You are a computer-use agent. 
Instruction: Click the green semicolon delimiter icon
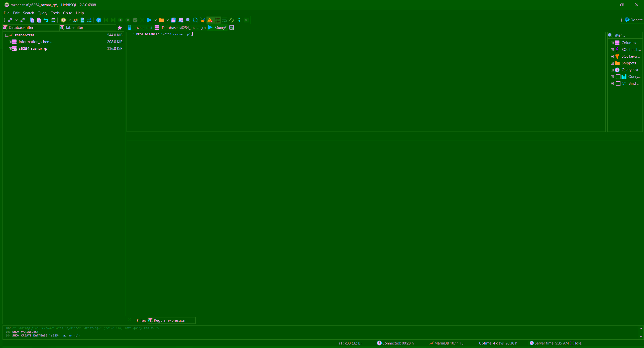pos(239,20)
